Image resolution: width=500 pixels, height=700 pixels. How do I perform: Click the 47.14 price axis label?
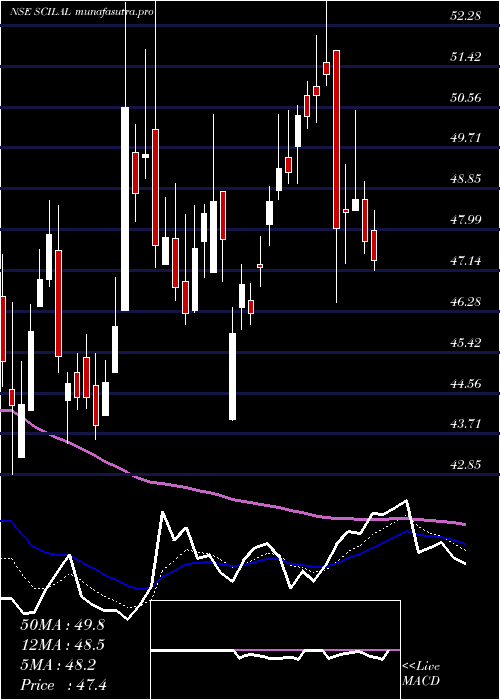point(466,261)
